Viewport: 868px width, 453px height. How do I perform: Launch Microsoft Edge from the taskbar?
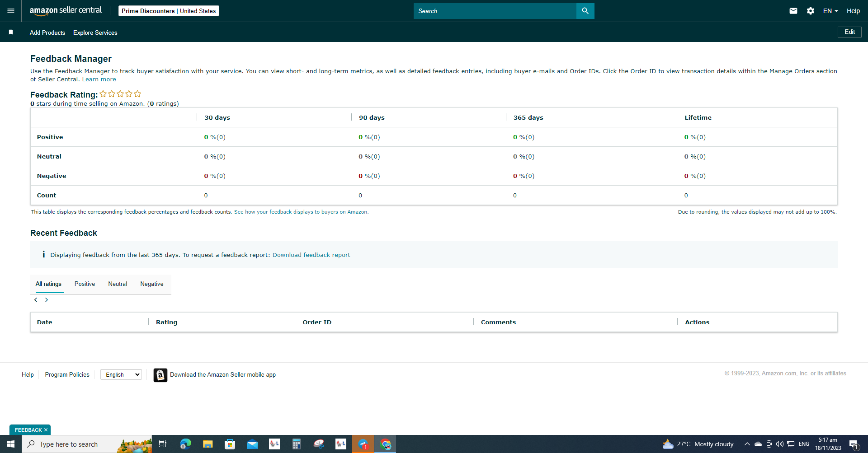click(185, 444)
